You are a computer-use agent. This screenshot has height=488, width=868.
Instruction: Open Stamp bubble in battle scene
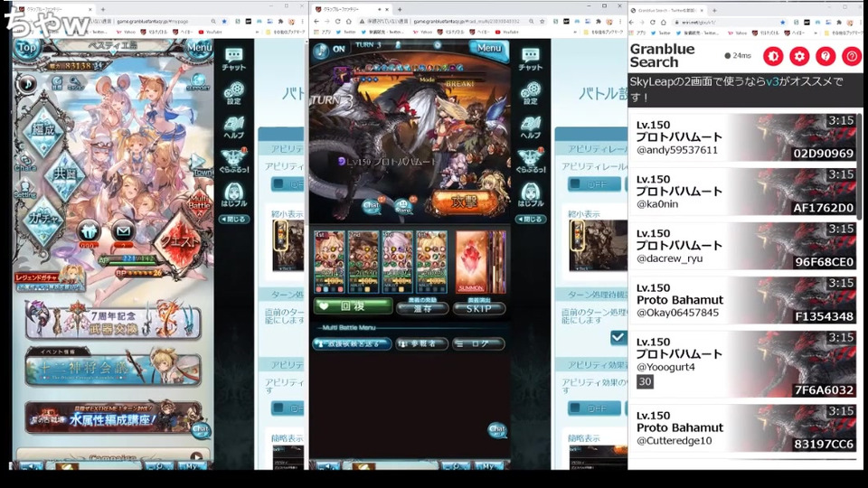(x=403, y=207)
